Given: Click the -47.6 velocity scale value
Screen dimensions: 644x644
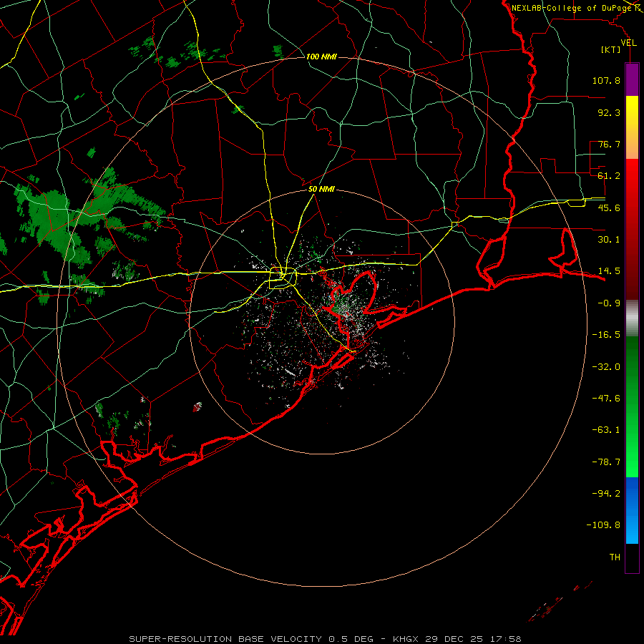Looking at the screenshot, I should pyautogui.click(x=606, y=399).
